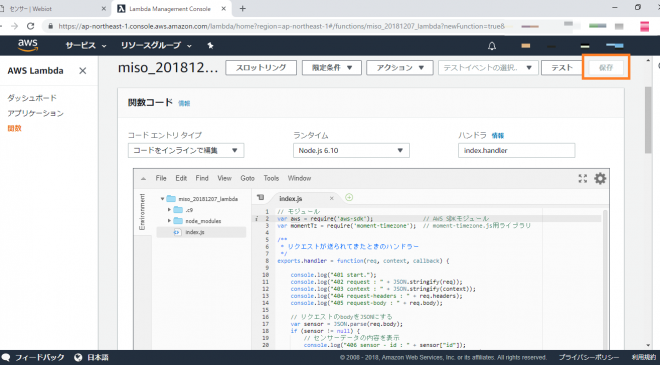The image size is (660, 365).
Task: Close the index.js editor tab
Action: pos(332,198)
